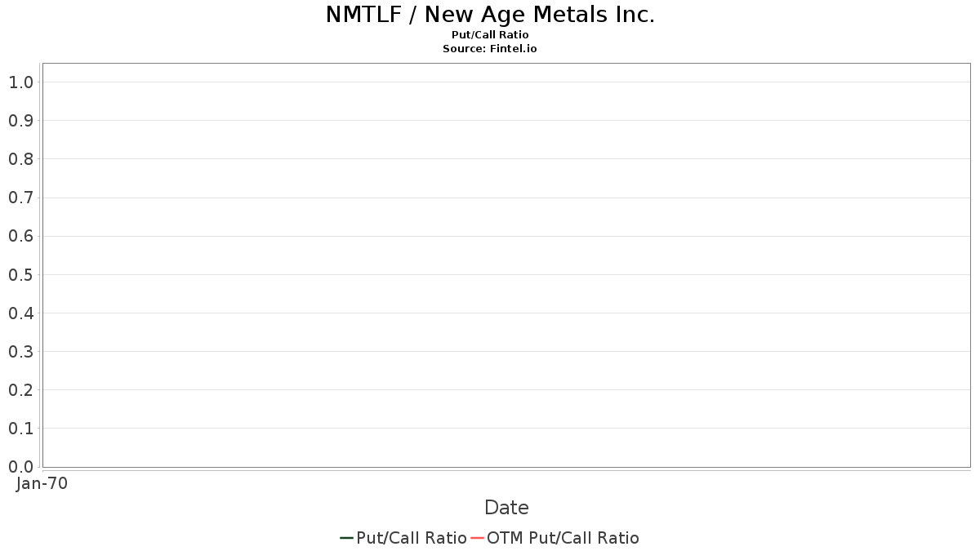Click the 0.0 y-axis label
This screenshot has width=980, height=551.
(x=21, y=467)
